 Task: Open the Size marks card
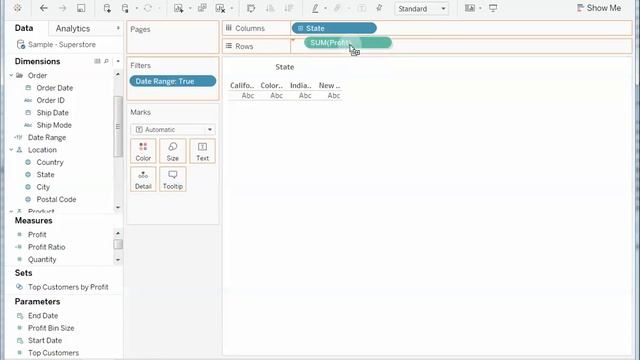click(x=173, y=151)
